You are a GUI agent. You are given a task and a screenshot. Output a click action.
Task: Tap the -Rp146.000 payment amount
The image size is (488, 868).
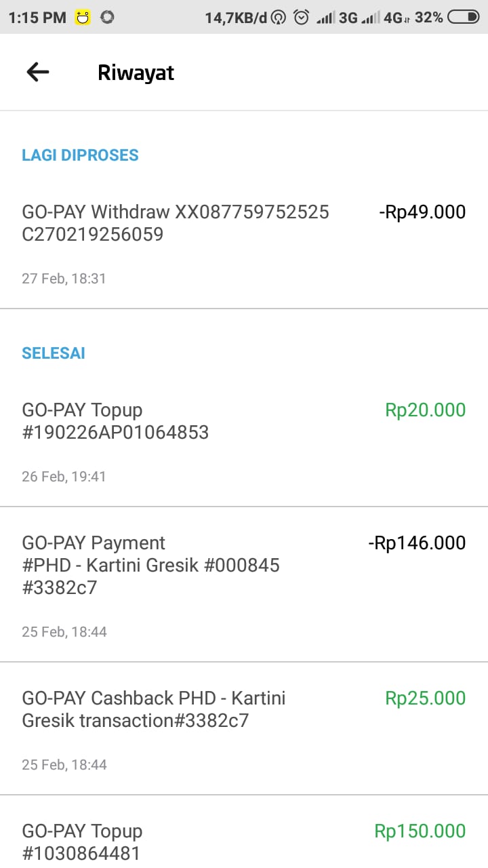[x=417, y=543]
